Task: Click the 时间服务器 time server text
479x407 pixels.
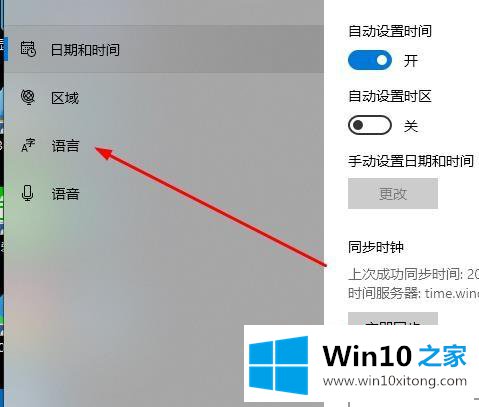Action: pyautogui.click(x=413, y=293)
